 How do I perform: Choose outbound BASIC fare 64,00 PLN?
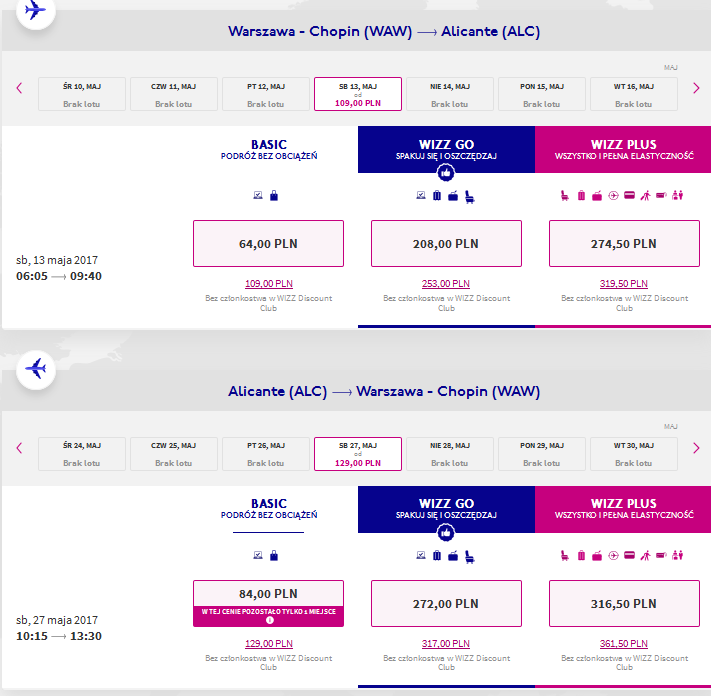click(268, 243)
